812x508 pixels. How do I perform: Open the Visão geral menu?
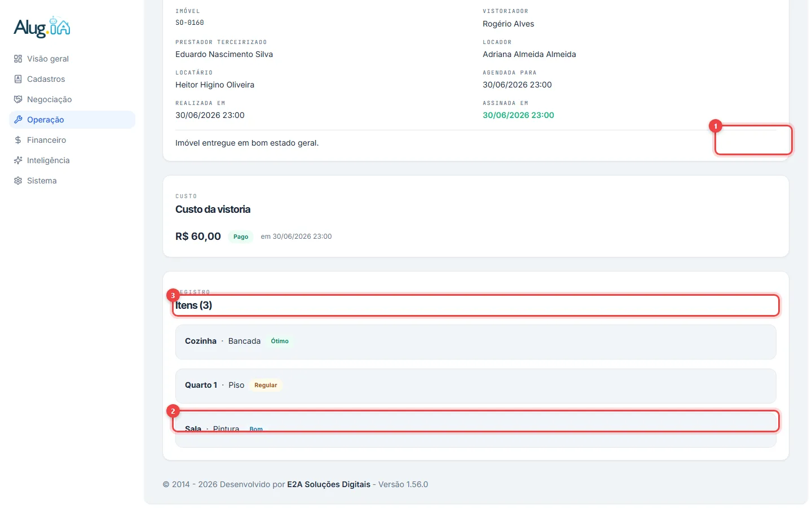tap(72, 59)
